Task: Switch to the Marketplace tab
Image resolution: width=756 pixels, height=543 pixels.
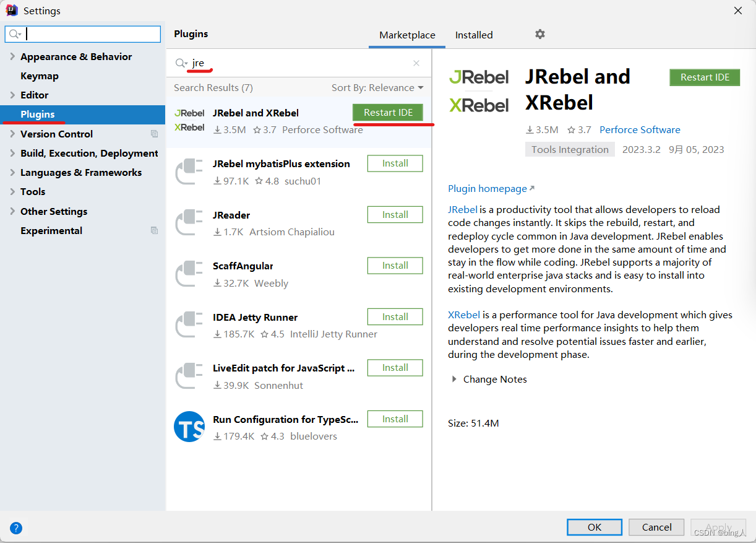Action: coord(407,35)
